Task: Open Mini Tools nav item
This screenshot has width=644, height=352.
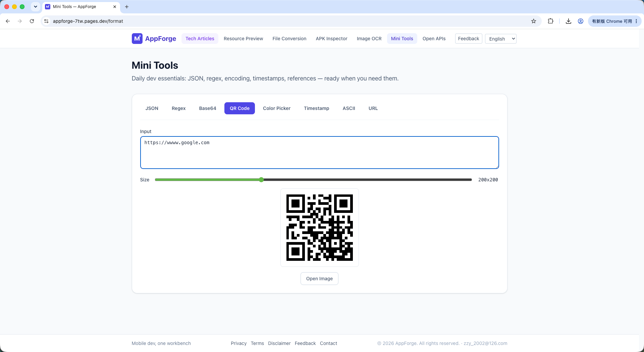Action: coord(402,39)
